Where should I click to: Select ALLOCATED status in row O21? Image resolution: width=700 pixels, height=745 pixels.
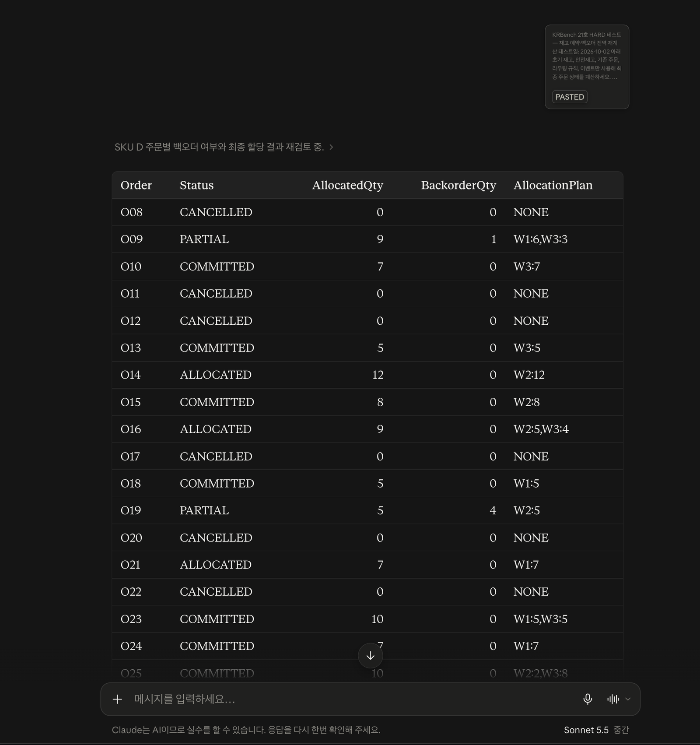click(x=216, y=565)
